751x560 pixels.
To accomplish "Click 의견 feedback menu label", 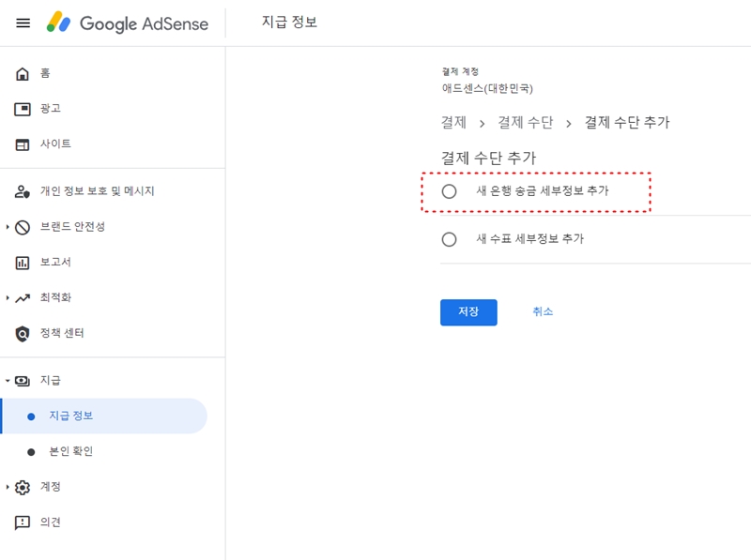I will click(x=51, y=522).
